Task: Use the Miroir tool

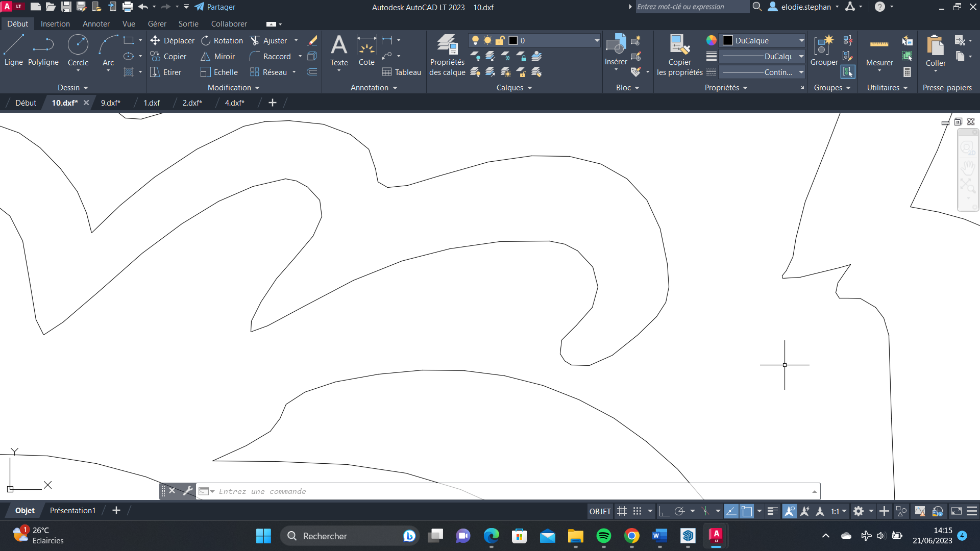Action: [218, 56]
